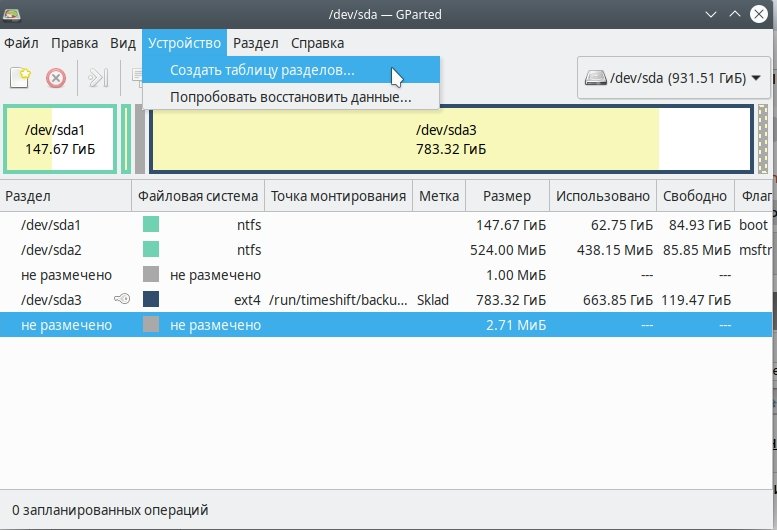Choose Создать таблицу разделов menu entry
The height and width of the screenshot is (530, 777).
291,70
